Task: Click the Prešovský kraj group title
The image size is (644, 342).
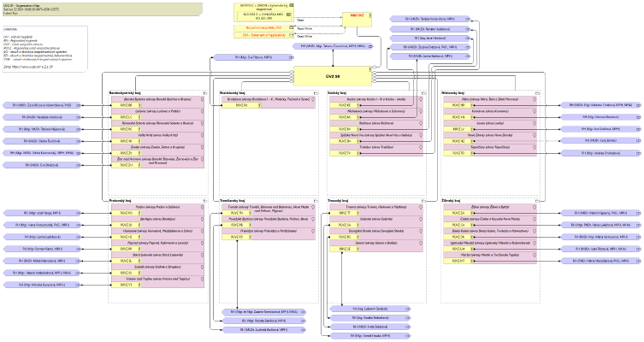Action: 120,201
